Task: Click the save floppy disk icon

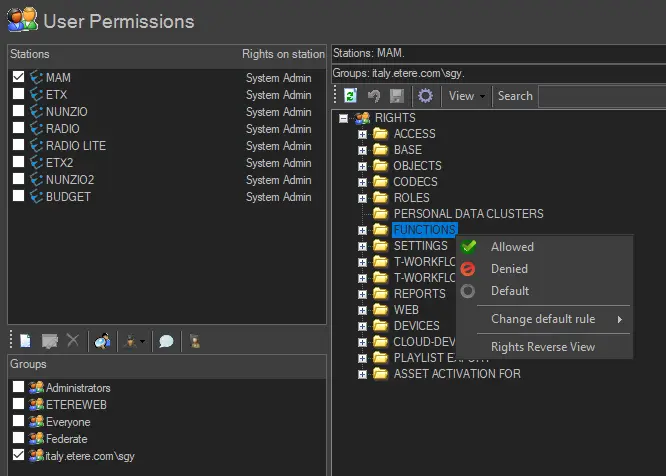Action: [x=397, y=96]
